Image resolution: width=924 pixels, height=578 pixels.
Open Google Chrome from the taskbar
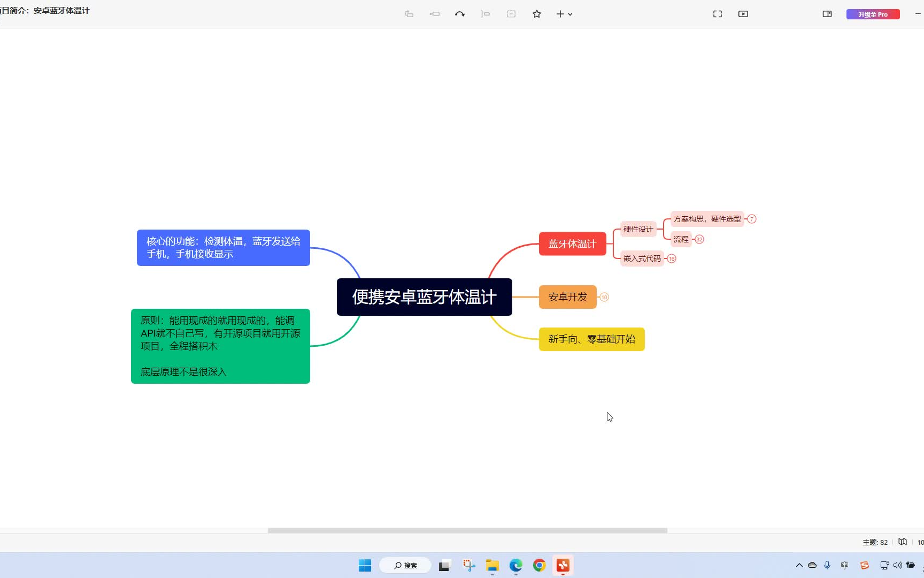pos(540,565)
